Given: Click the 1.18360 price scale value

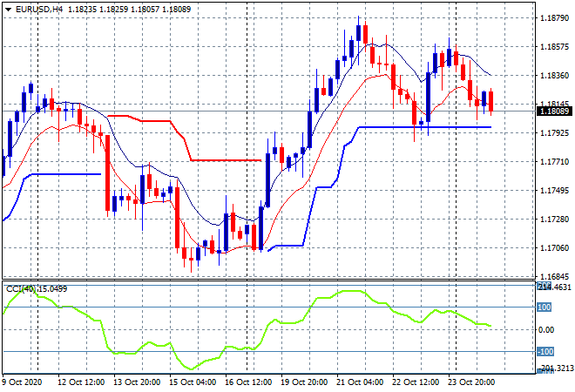Looking at the screenshot, I should point(554,76).
